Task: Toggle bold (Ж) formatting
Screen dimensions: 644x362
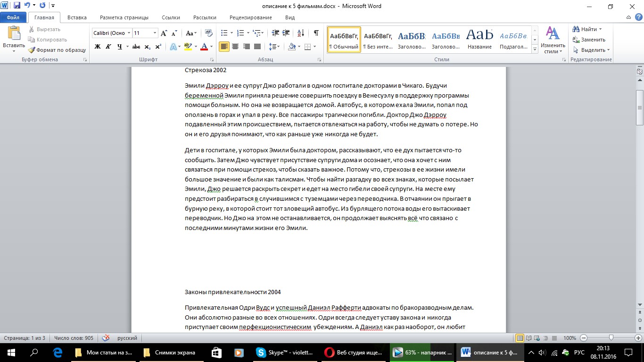Action: click(x=98, y=47)
